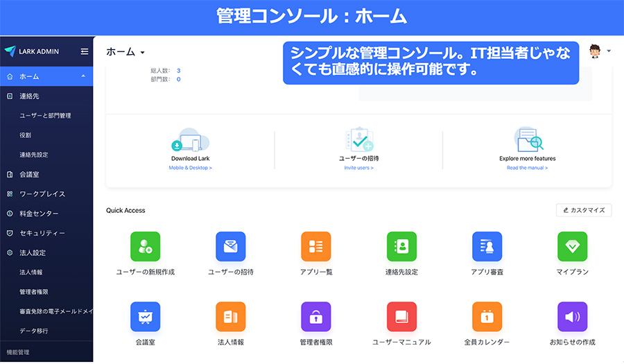624x364 pixels.
Task: Click the Explore more features title text
Action: coord(528,158)
